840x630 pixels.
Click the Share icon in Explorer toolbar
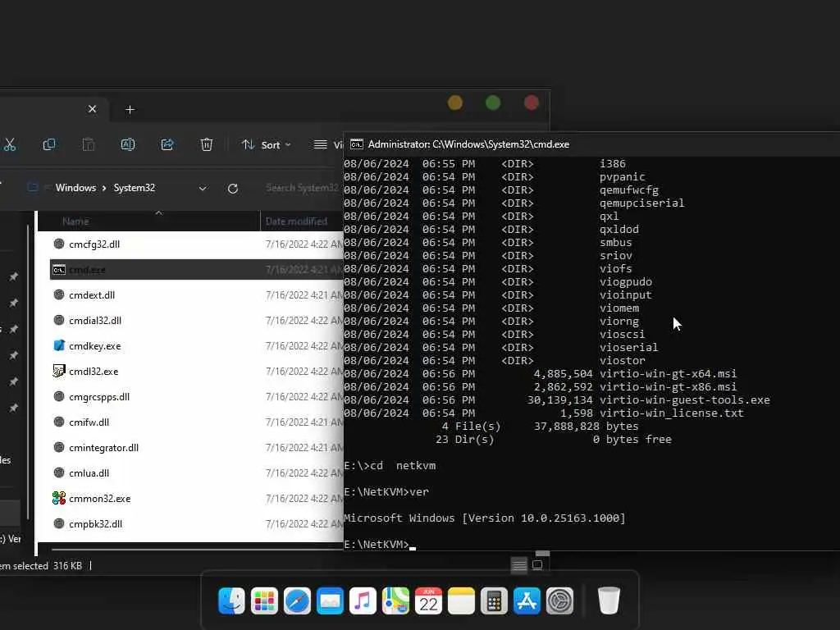[x=167, y=144]
